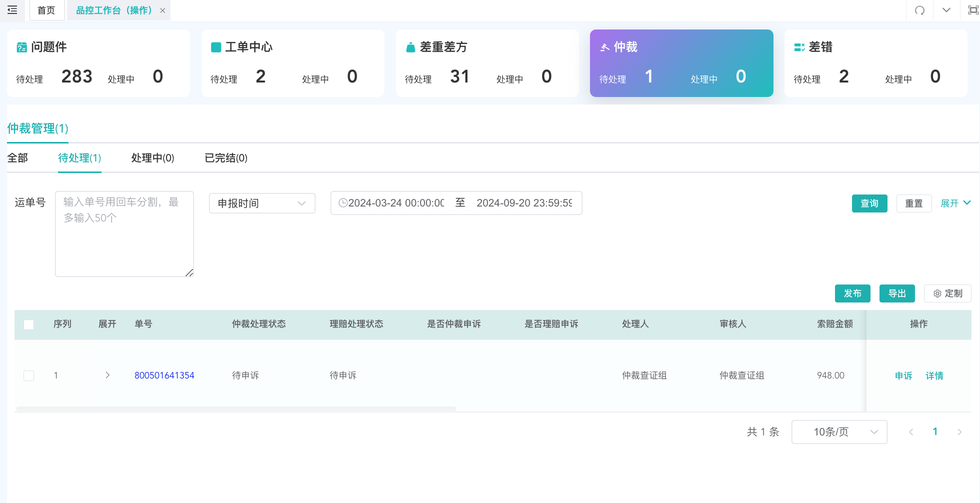Open waybill link 800501641354

coord(164,375)
